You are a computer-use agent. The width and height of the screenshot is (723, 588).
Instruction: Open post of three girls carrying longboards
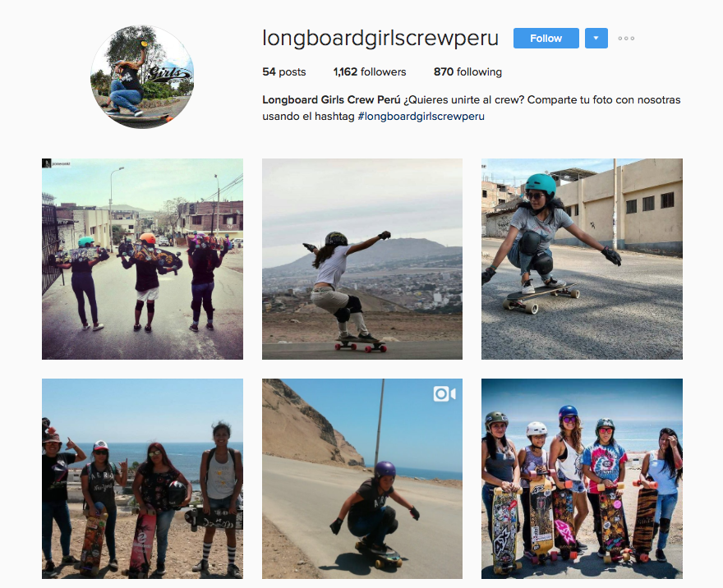142,259
